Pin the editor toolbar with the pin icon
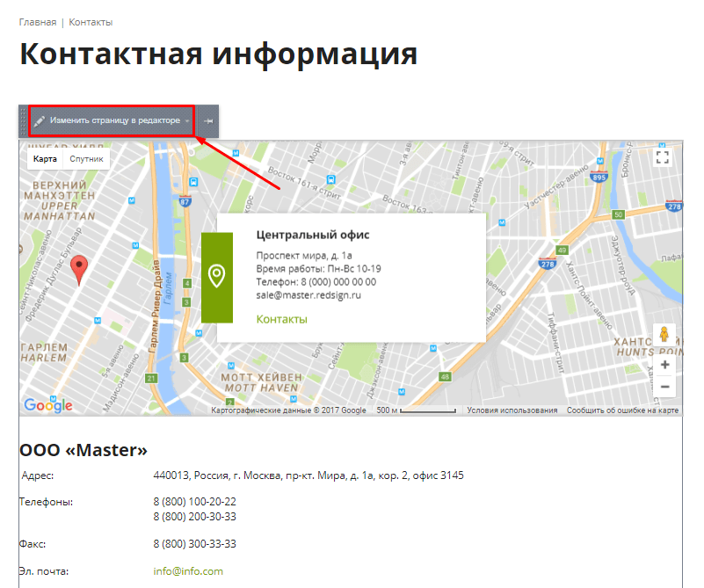The image size is (704, 588). (208, 121)
